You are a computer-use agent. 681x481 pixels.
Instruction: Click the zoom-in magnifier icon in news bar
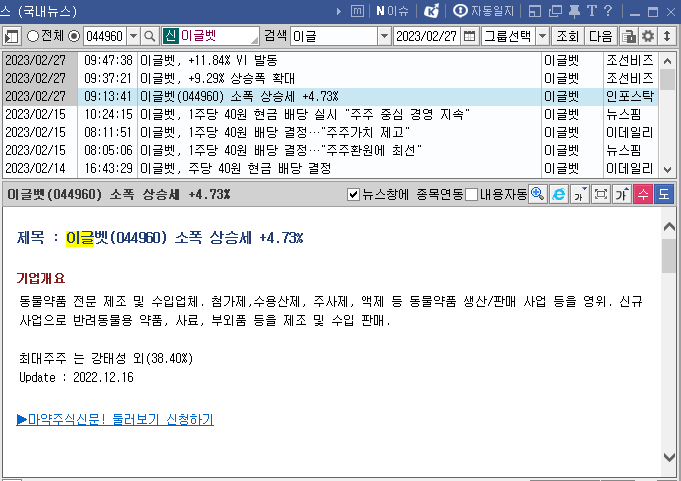pyautogui.click(x=538, y=194)
